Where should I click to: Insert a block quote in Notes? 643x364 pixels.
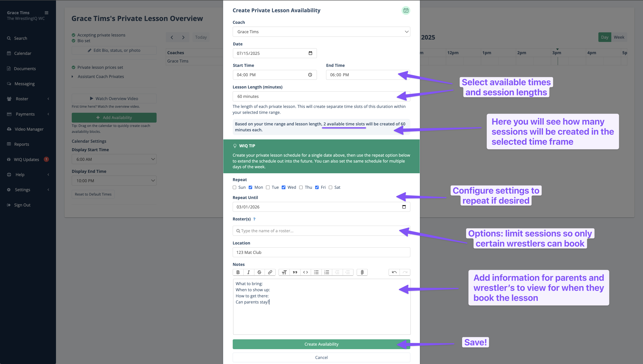(x=295, y=272)
